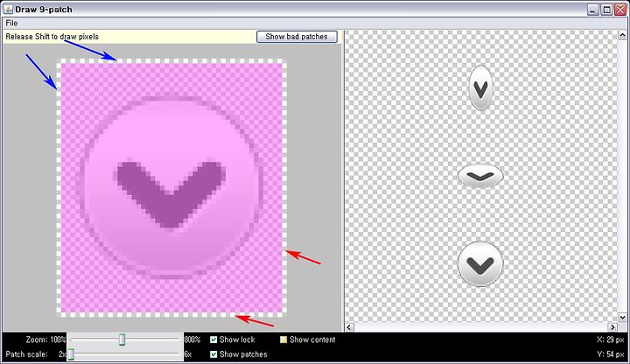This screenshot has width=630, height=364.
Task: Click the 'Patch scale:' label
Action: coord(26,354)
